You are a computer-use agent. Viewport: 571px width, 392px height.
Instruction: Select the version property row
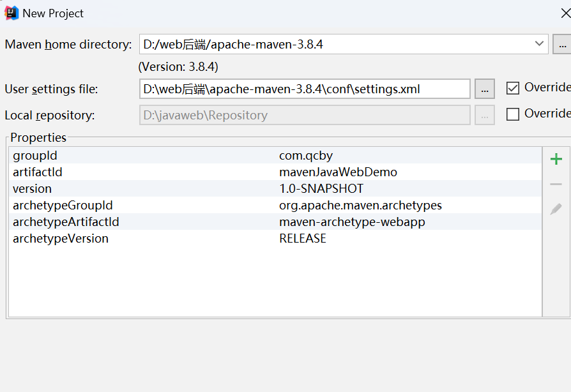click(x=275, y=188)
